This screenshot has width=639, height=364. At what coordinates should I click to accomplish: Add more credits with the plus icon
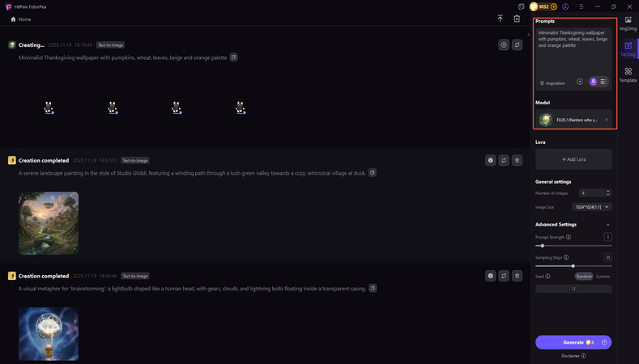(x=555, y=6)
